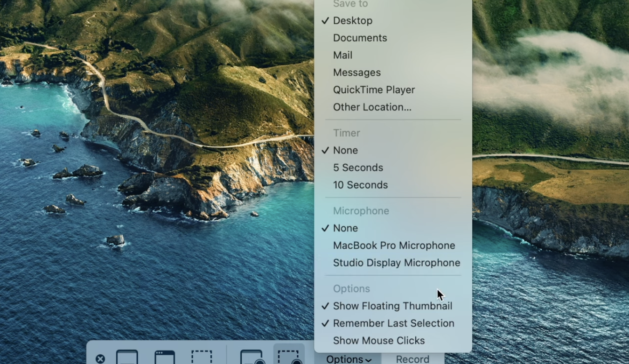The height and width of the screenshot is (364, 629).
Task: Click the Record button
Action: (x=412, y=359)
